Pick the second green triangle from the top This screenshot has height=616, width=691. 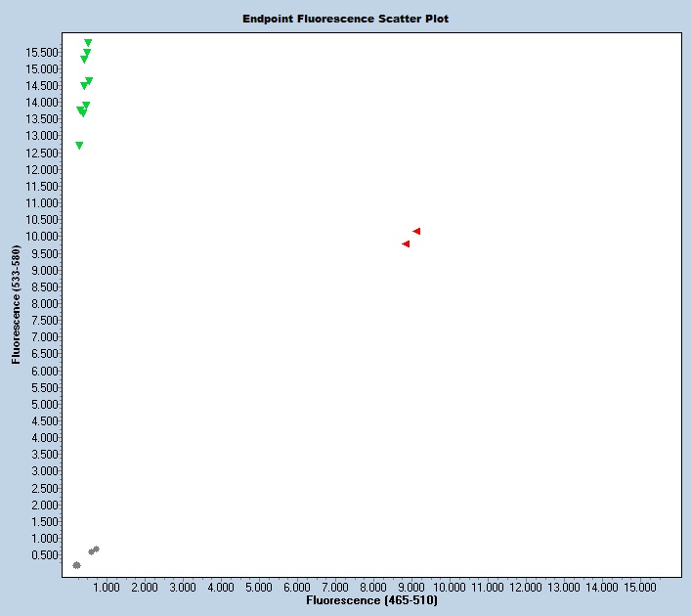[x=87, y=53]
